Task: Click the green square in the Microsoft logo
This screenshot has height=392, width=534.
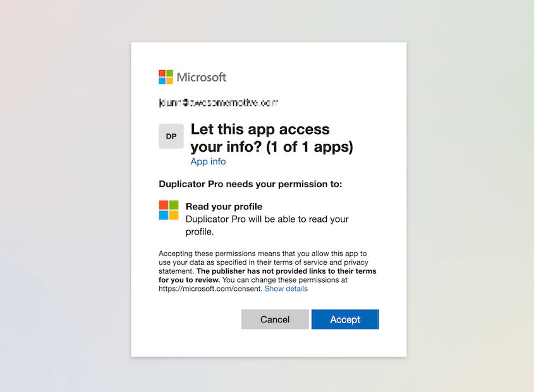Action: coord(169,73)
